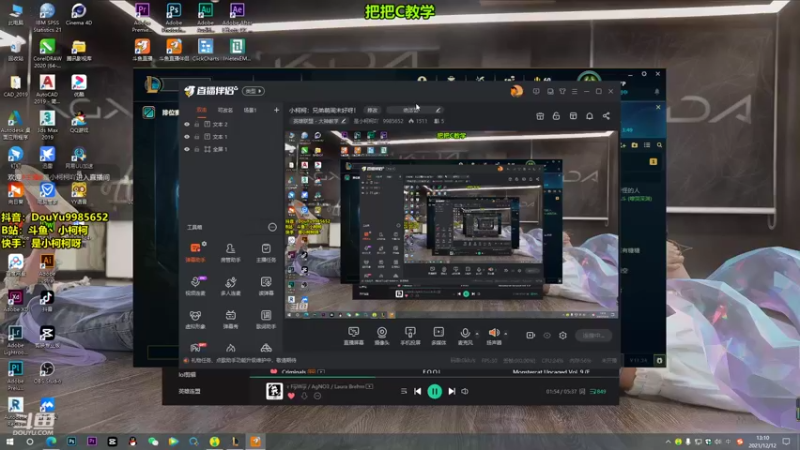Seek on the music progress bar
800x450 pixels.
click(434, 377)
